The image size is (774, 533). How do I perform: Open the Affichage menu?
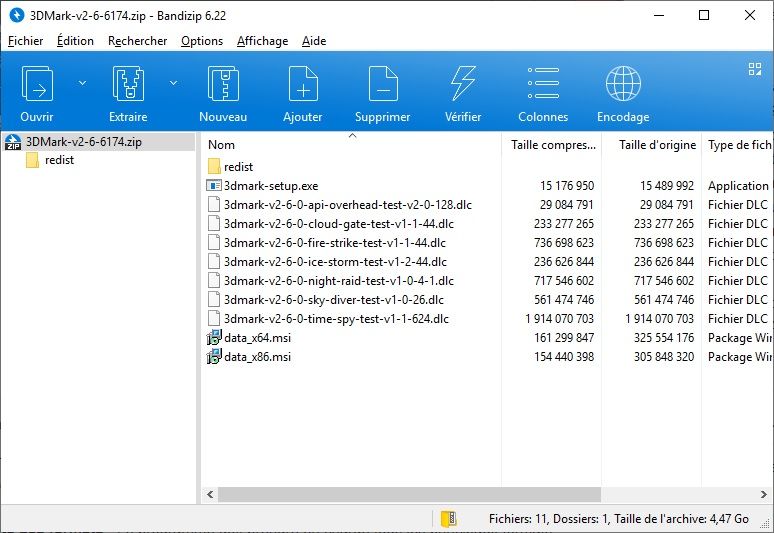(263, 41)
